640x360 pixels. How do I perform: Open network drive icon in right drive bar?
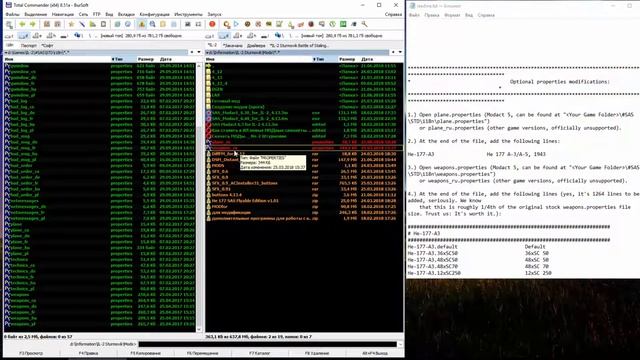pos(279,36)
